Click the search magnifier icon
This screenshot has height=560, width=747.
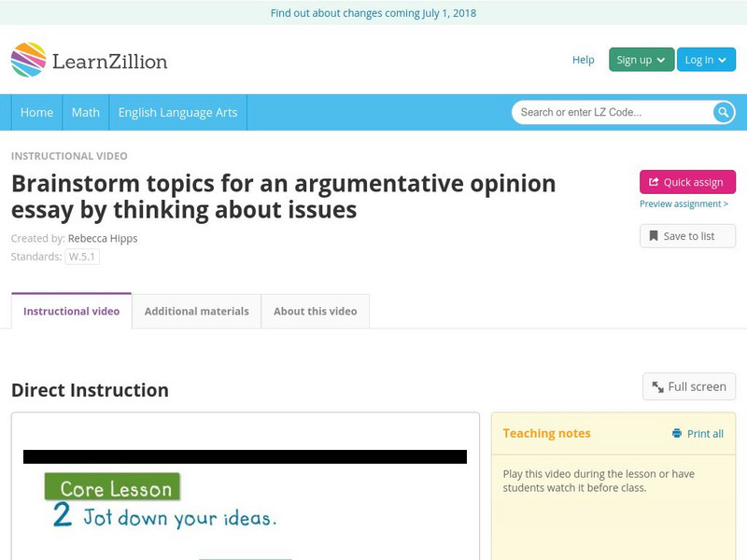pos(721,111)
